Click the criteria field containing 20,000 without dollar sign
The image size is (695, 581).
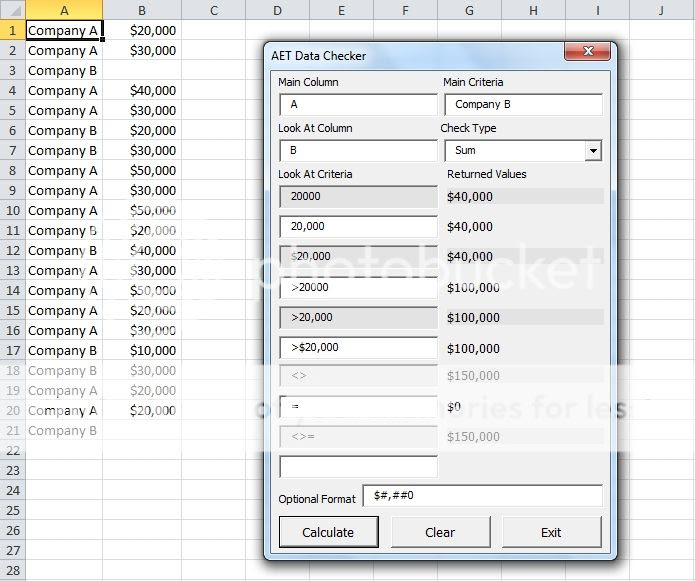tap(358, 226)
